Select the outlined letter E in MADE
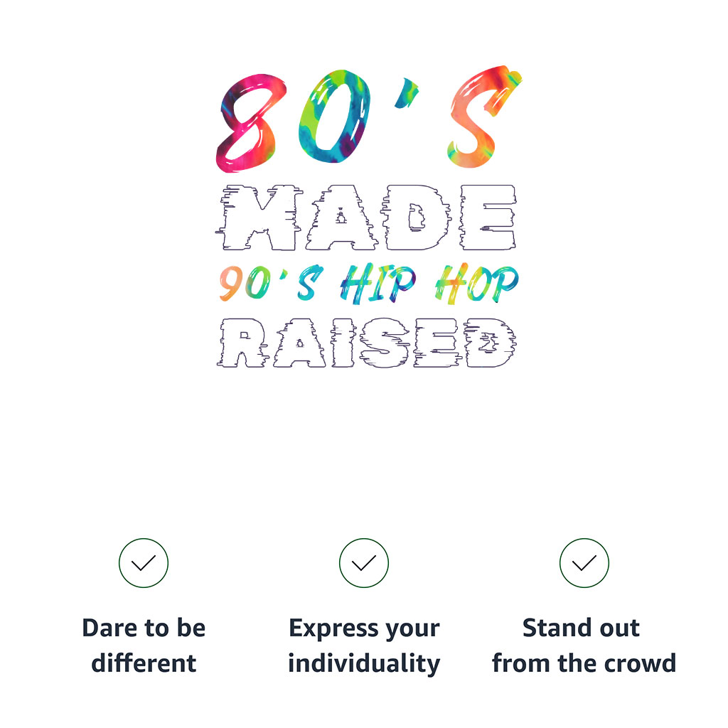This screenshot has height=728, width=728. tap(488, 218)
